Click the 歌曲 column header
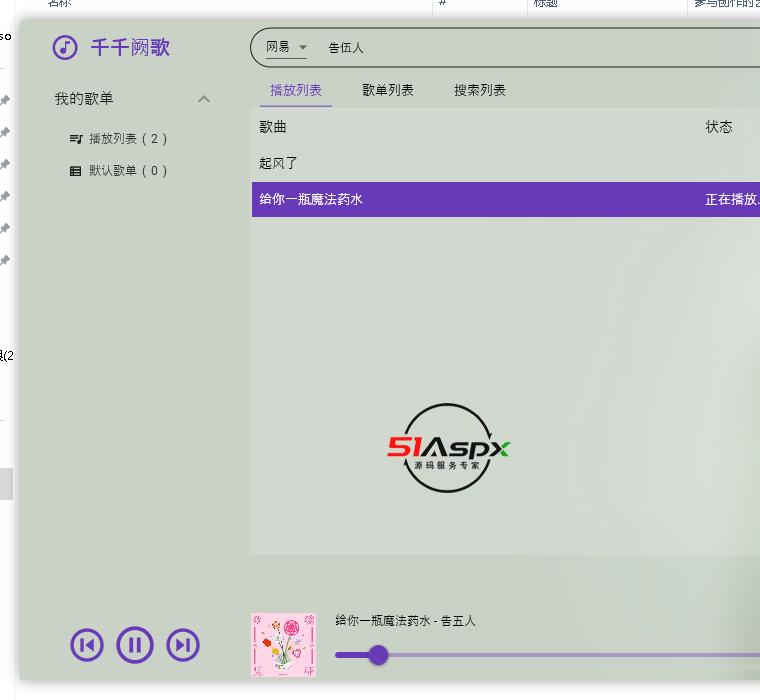Screen dimensions: 760x700 [x=273, y=127]
